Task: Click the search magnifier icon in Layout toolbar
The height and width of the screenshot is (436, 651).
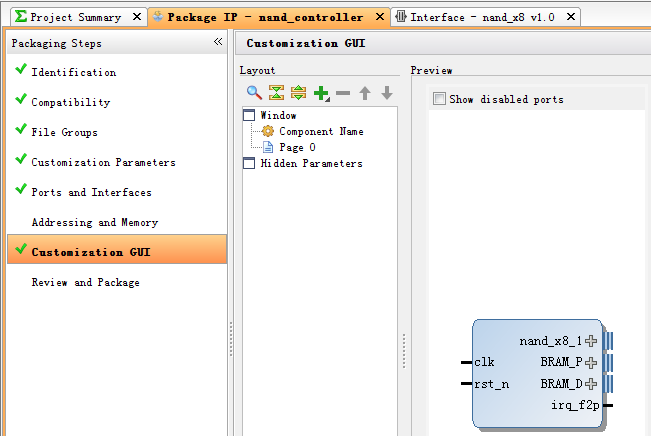Action: coord(254,93)
